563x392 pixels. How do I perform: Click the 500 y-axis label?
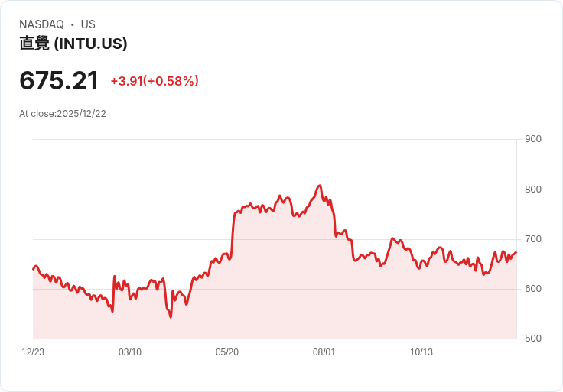pyautogui.click(x=532, y=339)
